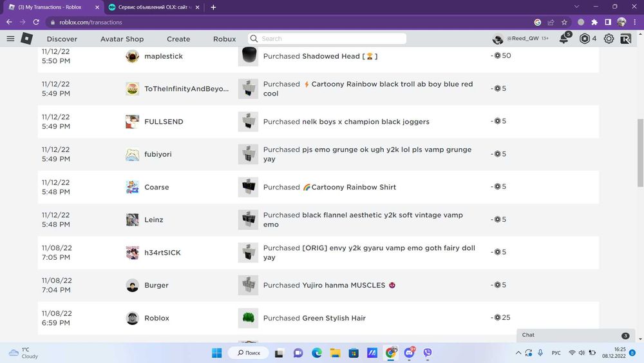Click the Roblox logo home icon

(26, 39)
